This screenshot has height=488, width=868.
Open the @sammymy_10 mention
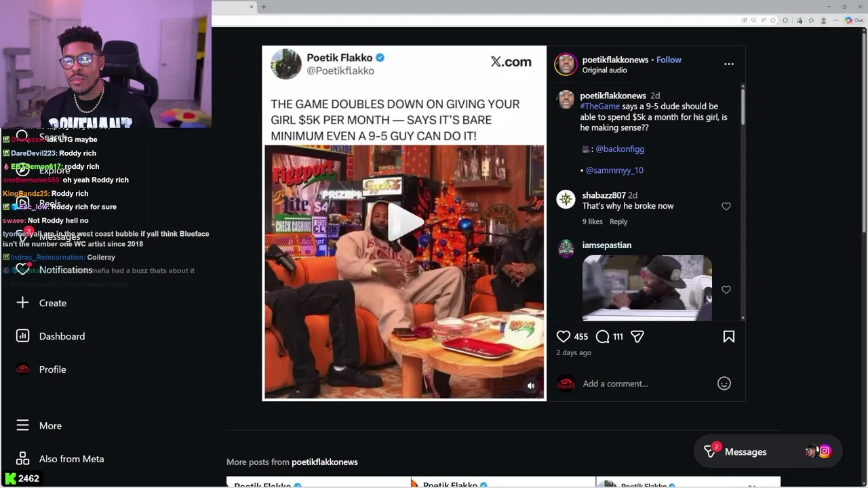coord(614,170)
